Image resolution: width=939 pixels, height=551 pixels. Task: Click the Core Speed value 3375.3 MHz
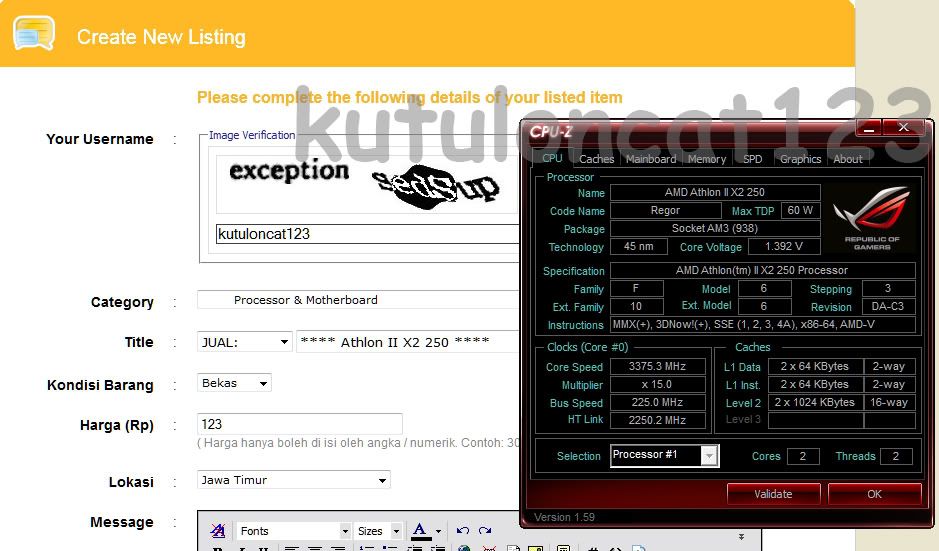tap(658, 366)
